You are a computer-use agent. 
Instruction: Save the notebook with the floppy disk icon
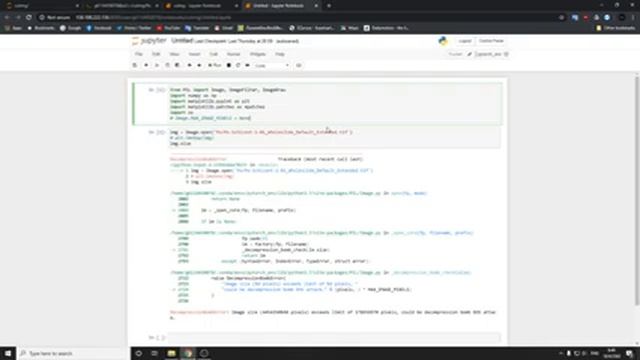(135, 65)
